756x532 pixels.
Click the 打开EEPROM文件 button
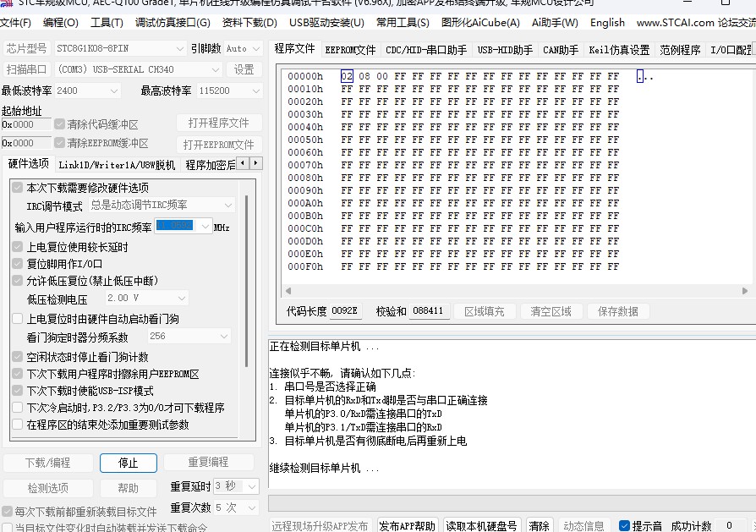pyautogui.click(x=218, y=145)
